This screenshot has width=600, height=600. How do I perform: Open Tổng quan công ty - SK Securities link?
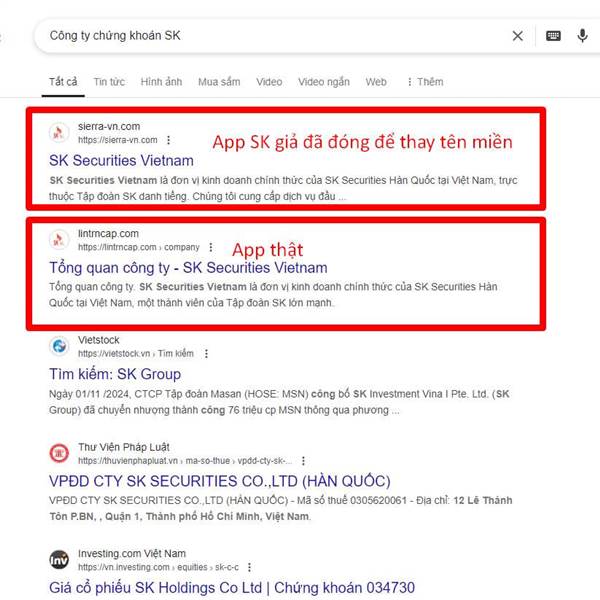point(188,267)
